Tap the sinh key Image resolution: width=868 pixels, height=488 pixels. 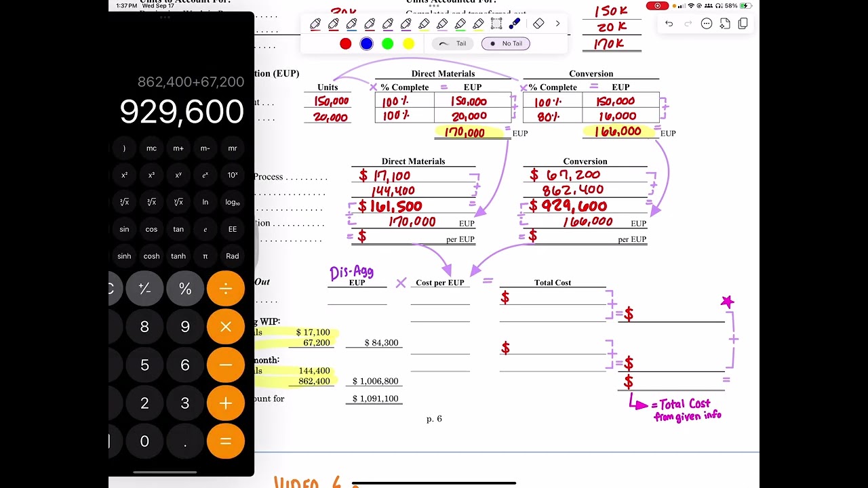(x=124, y=256)
